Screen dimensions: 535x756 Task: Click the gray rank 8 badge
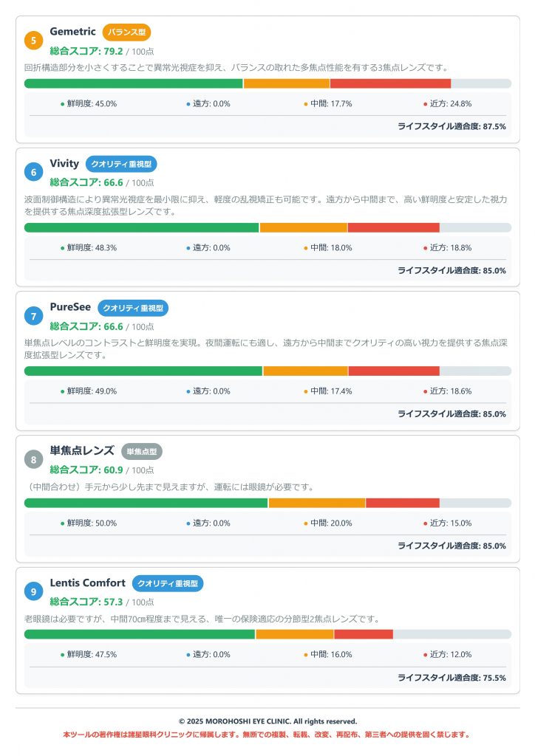(34, 460)
